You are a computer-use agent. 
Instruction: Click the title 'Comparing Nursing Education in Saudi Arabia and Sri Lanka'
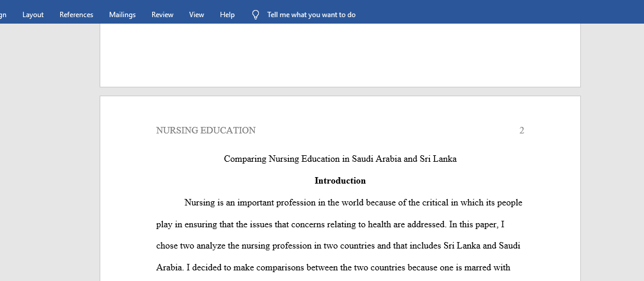tap(340, 159)
